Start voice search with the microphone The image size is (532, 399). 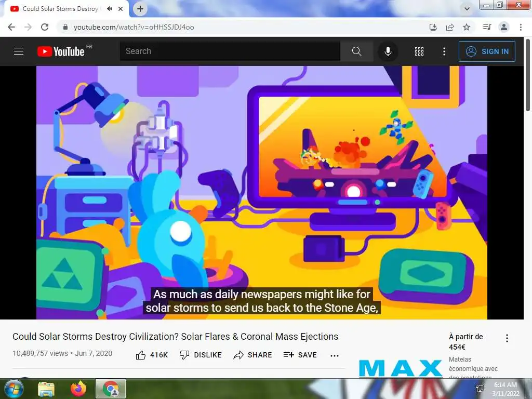tap(388, 51)
